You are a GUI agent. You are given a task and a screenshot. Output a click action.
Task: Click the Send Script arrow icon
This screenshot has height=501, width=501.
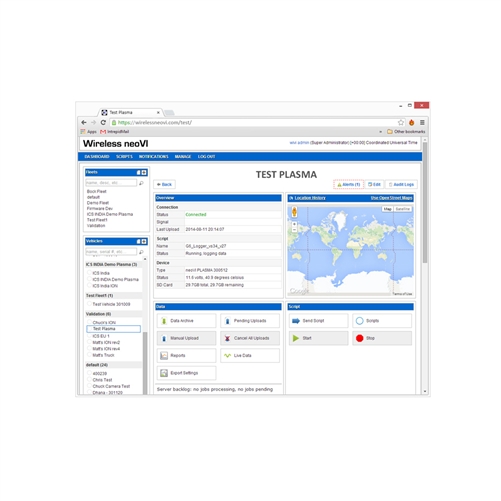coord(296,321)
